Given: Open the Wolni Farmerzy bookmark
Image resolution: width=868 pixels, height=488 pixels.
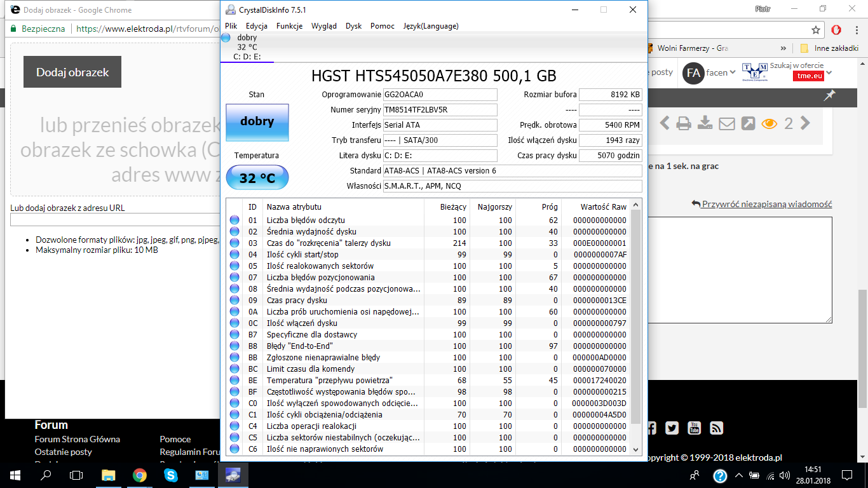Looking at the screenshot, I should (x=686, y=48).
